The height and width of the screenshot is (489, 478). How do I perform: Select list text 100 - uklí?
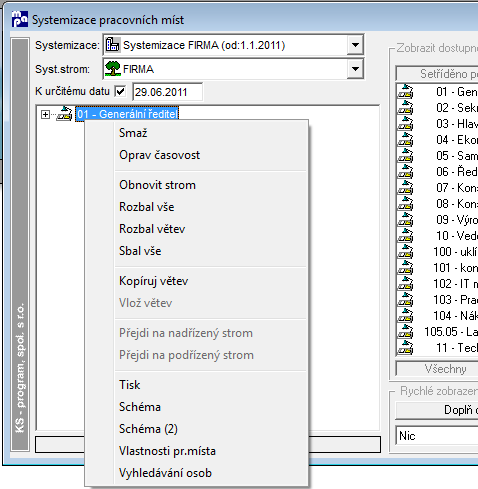(x=456, y=252)
